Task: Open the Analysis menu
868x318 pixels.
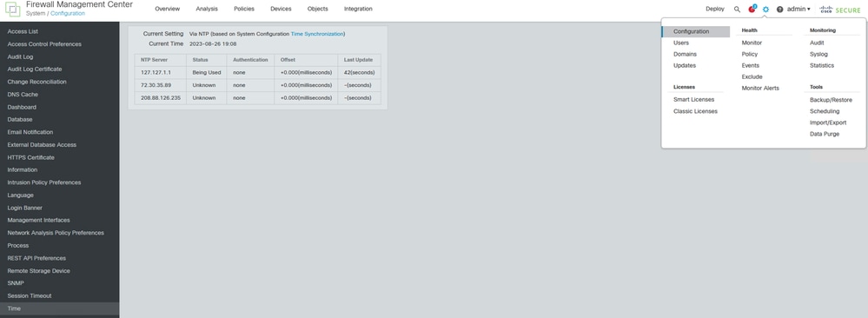Action: click(x=207, y=9)
